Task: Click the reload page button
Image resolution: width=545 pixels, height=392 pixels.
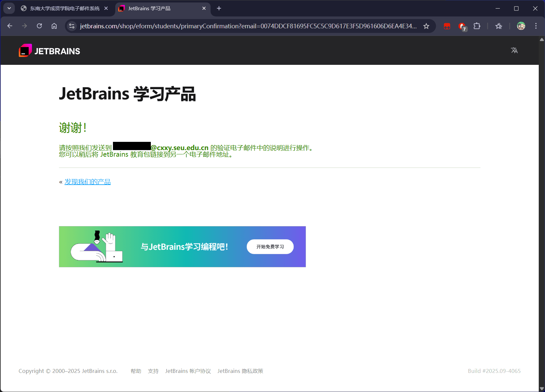Action: (39, 26)
